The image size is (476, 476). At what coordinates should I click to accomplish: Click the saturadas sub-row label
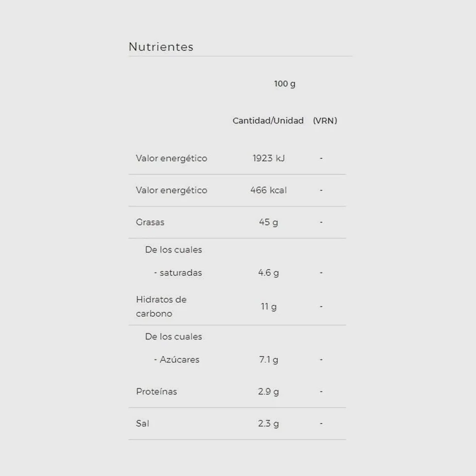coord(178,272)
